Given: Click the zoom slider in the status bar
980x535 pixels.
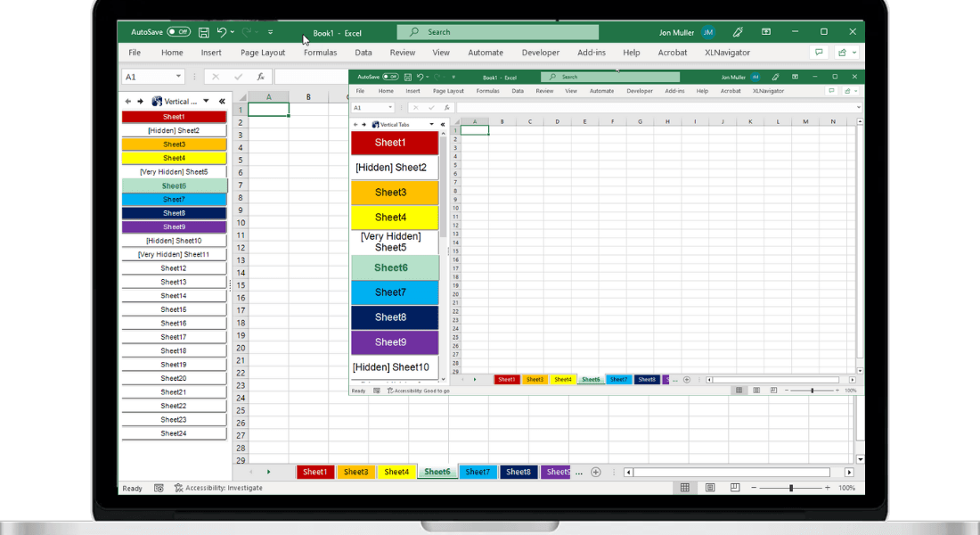Looking at the screenshot, I should (x=791, y=488).
